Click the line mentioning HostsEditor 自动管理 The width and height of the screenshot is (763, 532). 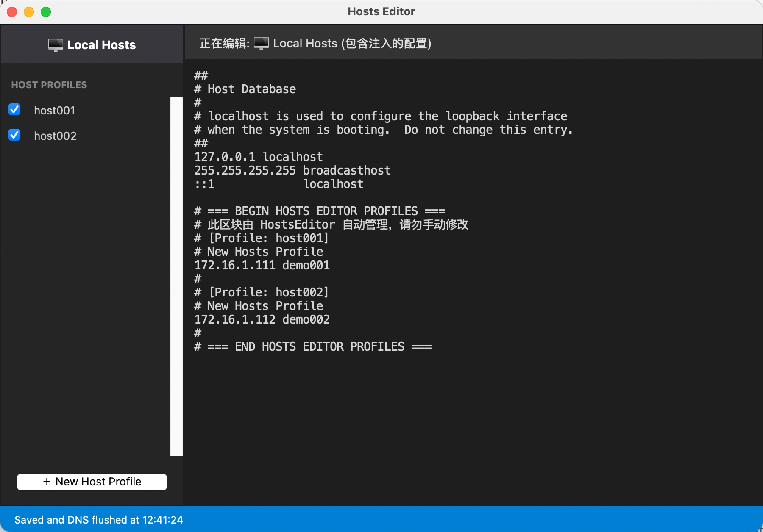point(331,224)
